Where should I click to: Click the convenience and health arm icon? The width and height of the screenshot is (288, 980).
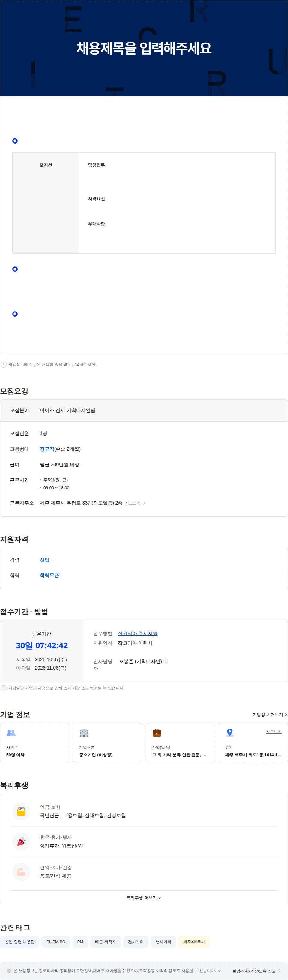(21, 871)
